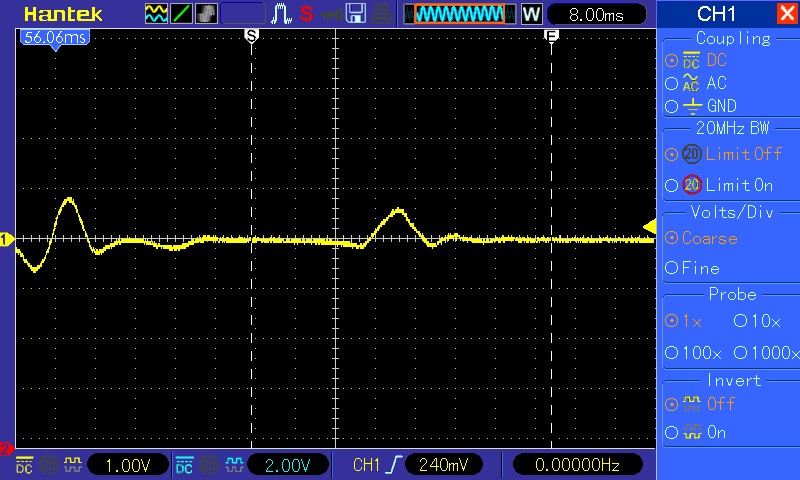The image size is (800, 480).
Task: Click the 0.00000Hz frequency counter readout
Action: 577,465
